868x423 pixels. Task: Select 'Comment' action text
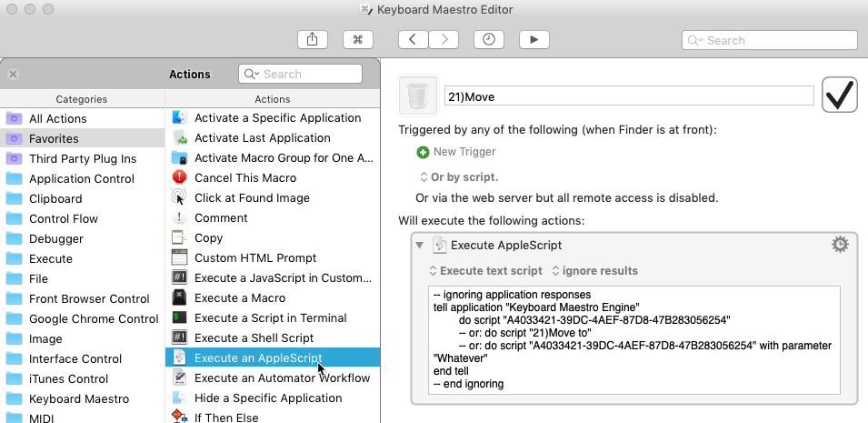[222, 218]
